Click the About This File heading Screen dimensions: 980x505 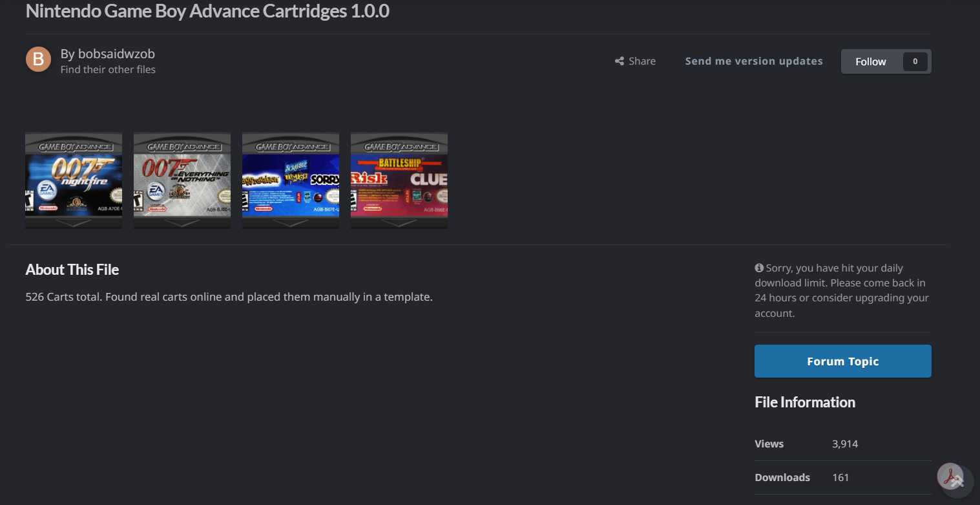pos(72,270)
